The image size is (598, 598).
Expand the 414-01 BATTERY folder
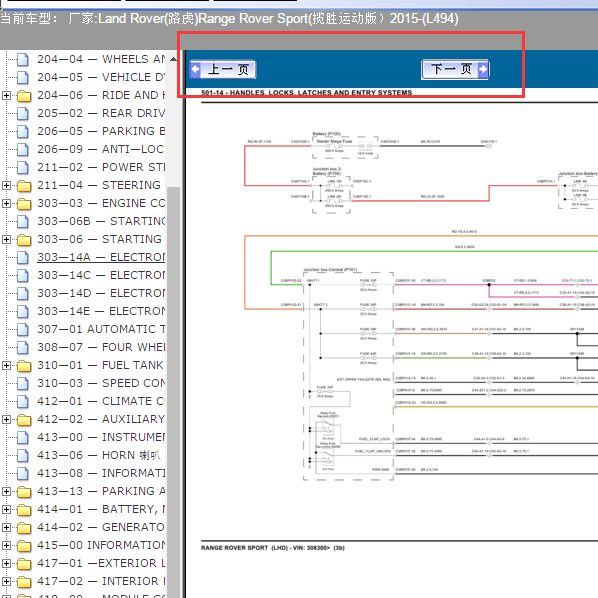6,509
